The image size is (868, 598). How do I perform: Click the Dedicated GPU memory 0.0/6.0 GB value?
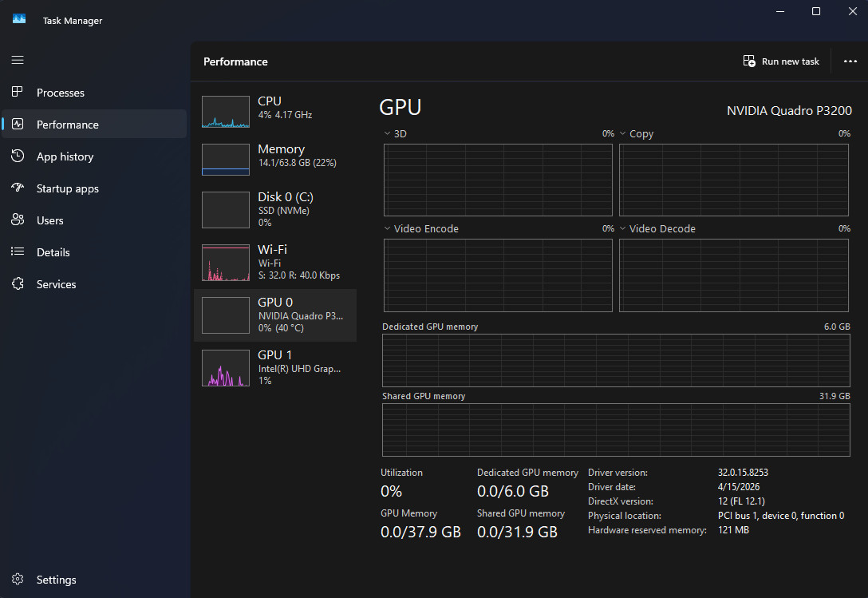[513, 492]
